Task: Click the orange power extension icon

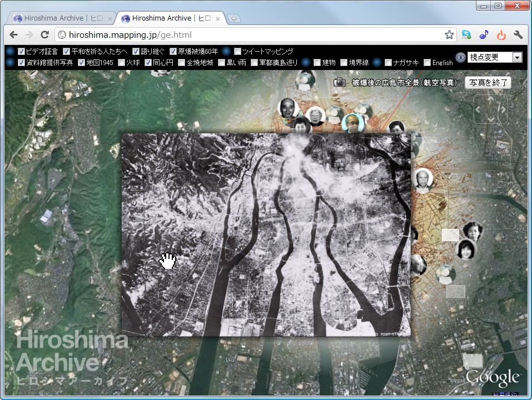Action: (x=501, y=34)
